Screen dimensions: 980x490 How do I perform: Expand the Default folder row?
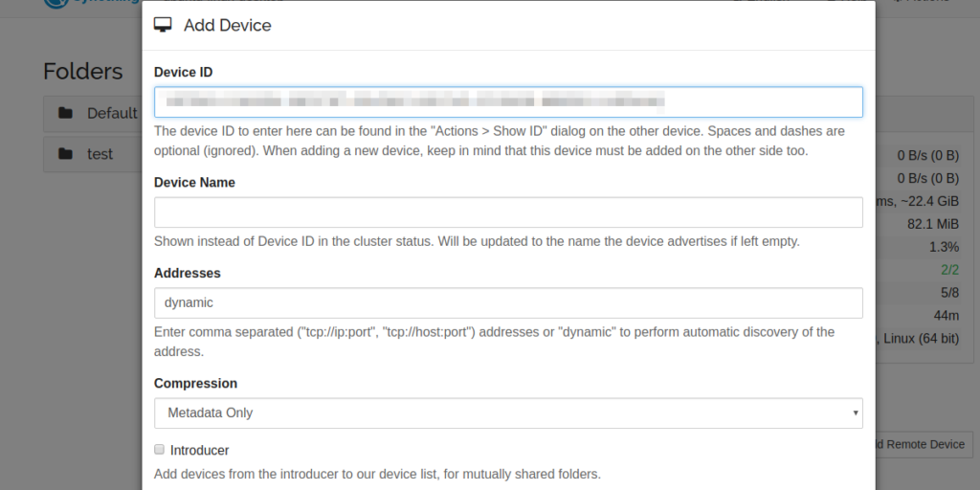tap(111, 113)
